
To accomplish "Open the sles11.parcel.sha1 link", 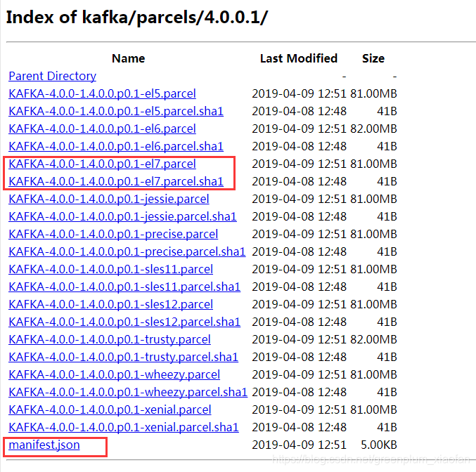I will coord(124,287).
